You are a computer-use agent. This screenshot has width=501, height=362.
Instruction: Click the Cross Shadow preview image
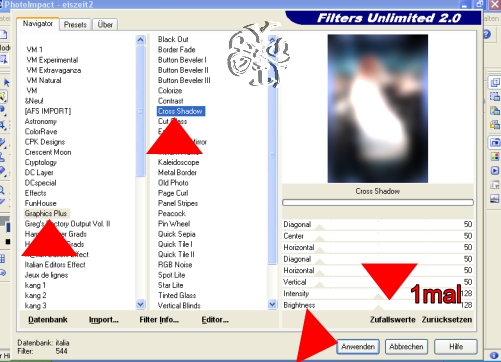tap(378, 109)
